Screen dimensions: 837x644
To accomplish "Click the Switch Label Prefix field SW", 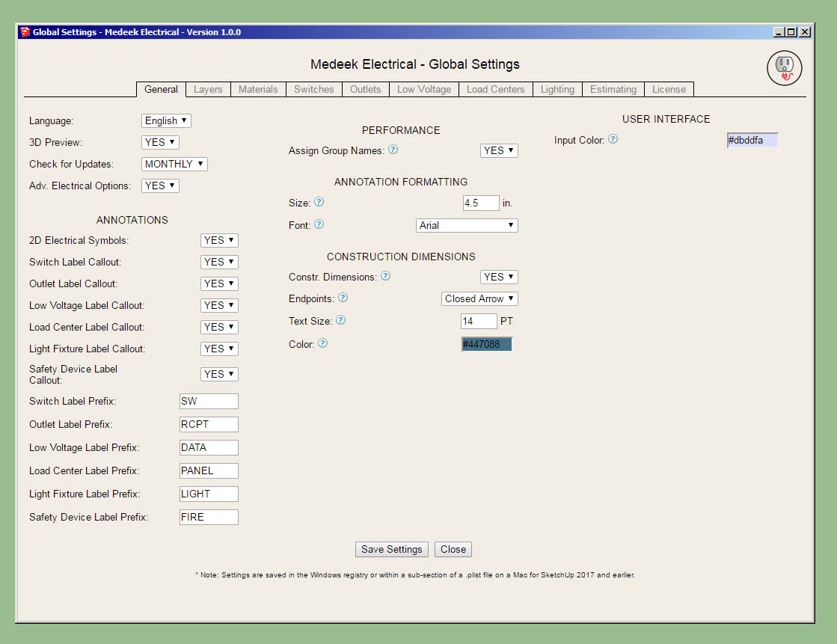I will (209, 402).
